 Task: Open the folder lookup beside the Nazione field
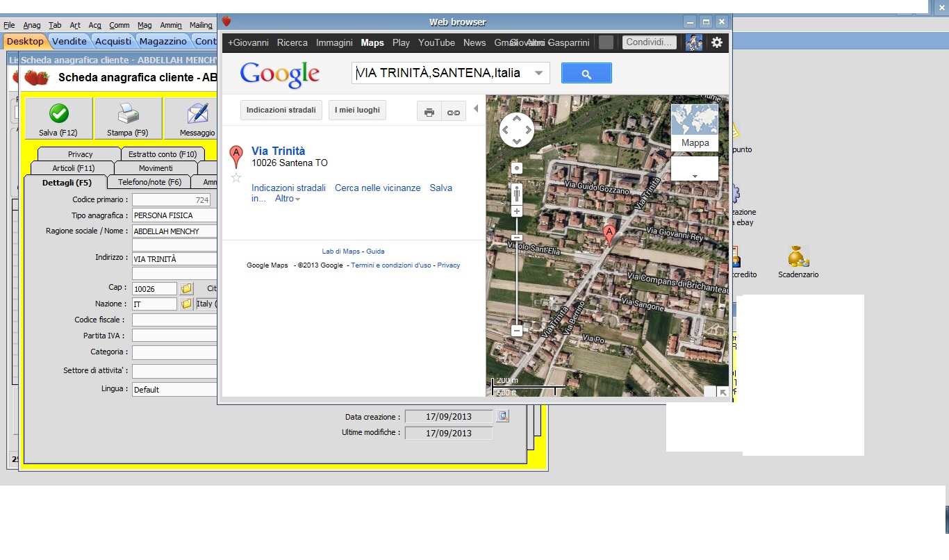(x=186, y=304)
